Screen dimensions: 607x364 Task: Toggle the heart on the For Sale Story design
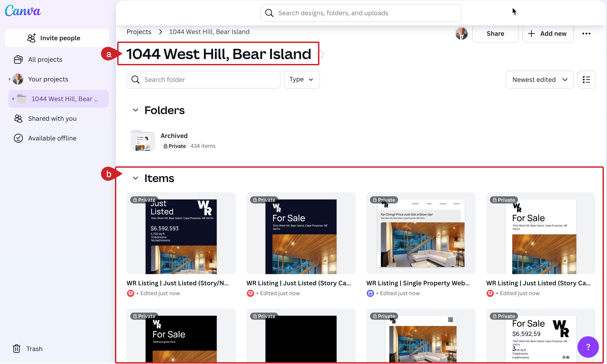[x=250, y=293]
